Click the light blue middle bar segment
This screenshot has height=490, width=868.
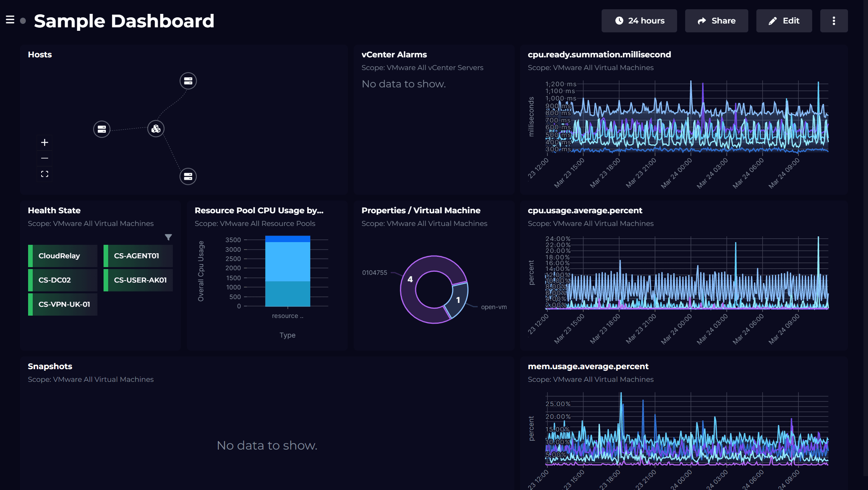288,262
